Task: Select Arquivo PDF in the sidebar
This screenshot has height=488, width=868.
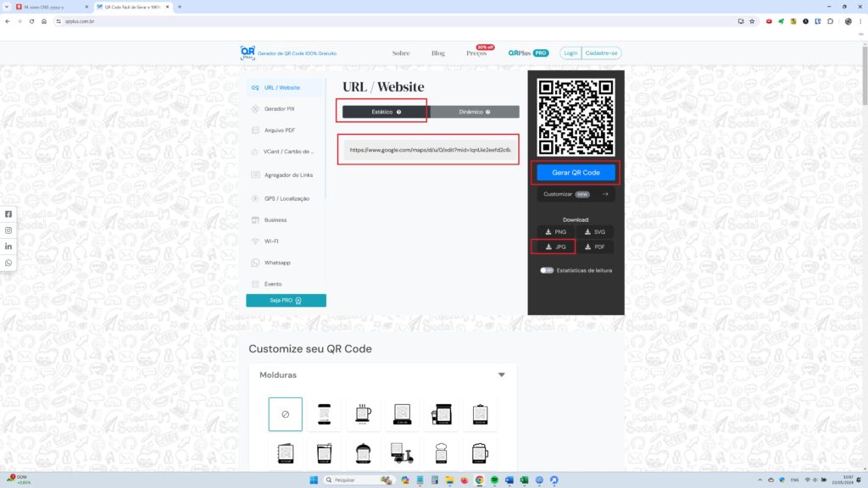Action: coord(285,130)
